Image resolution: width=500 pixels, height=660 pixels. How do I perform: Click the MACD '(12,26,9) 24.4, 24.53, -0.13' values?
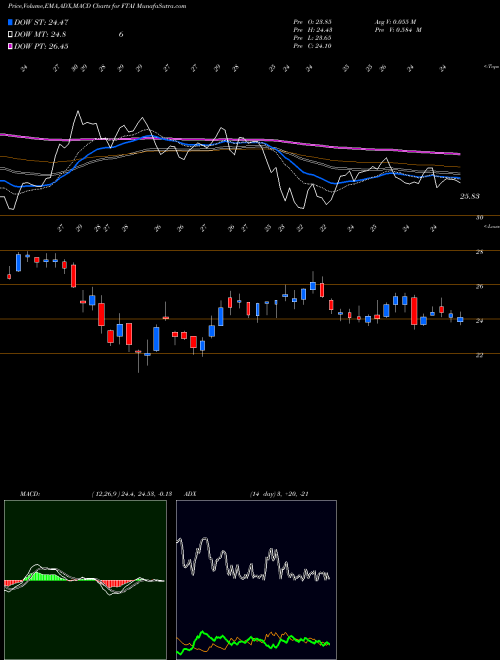[x=131, y=494]
